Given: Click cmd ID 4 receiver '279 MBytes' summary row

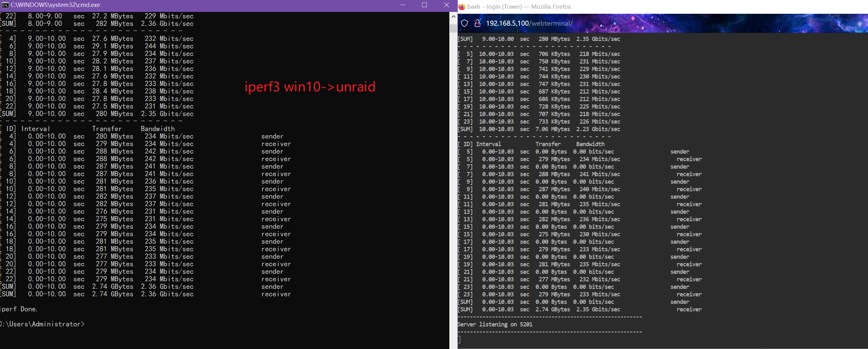Looking at the screenshot, I should coord(145,144).
